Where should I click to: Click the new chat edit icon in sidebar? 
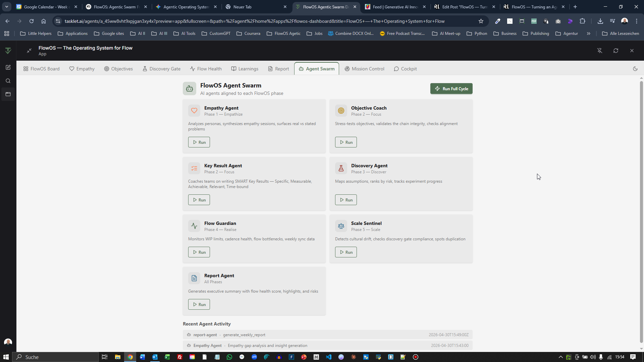8,67
